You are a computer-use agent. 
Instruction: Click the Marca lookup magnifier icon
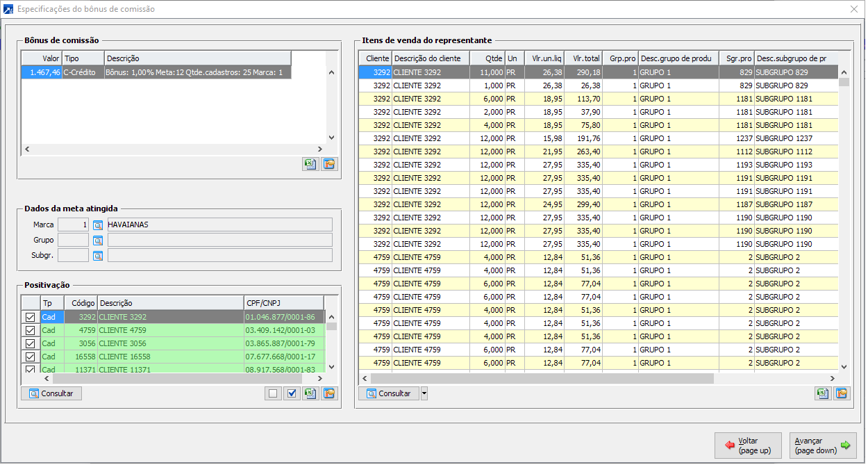pyautogui.click(x=98, y=225)
